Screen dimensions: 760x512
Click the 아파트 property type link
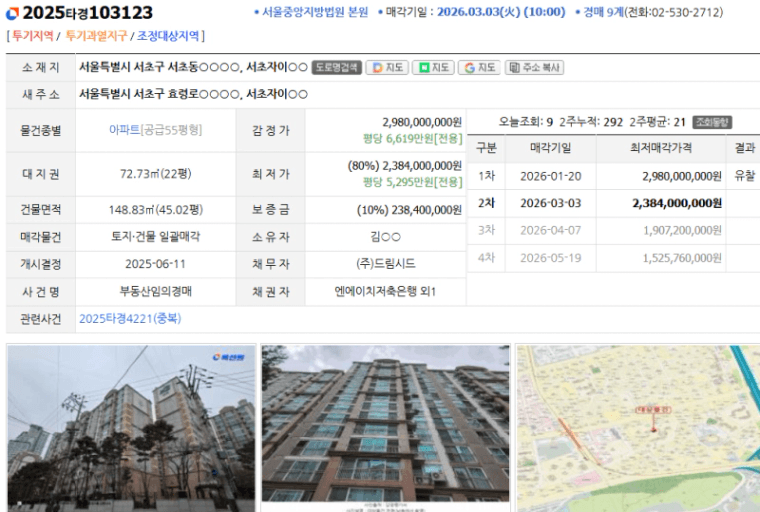[124, 130]
